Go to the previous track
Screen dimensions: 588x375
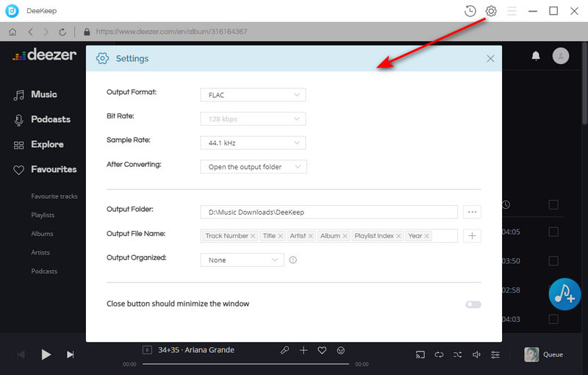[21, 354]
